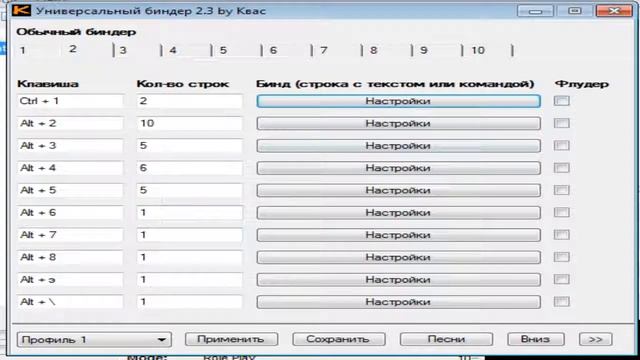Enable Флудер checkbox for Alt + 3 row

click(x=562, y=145)
